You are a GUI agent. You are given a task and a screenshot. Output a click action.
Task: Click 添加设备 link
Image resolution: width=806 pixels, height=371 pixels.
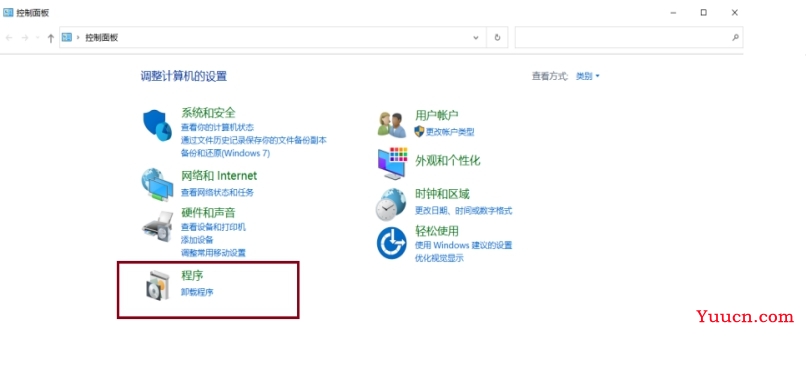click(197, 240)
